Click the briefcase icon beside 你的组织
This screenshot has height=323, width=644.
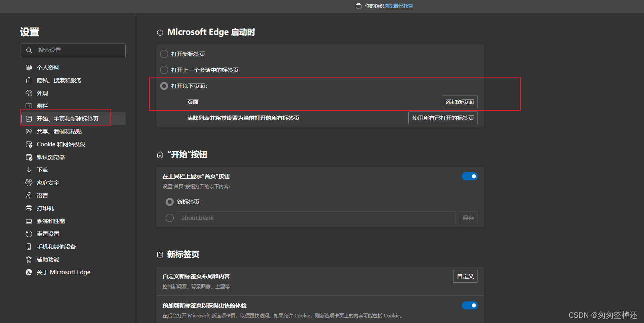click(x=359, y=6)
